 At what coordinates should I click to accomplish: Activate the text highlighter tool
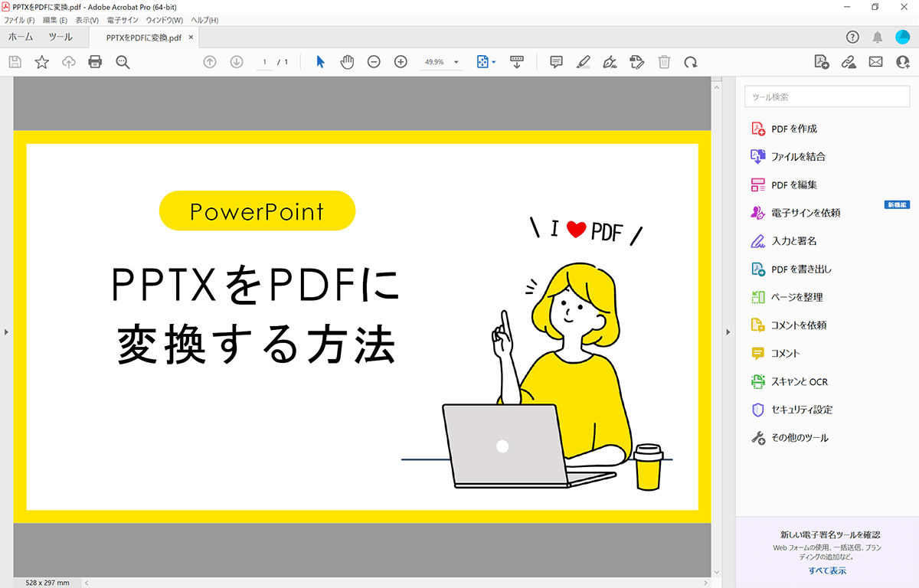(583, 62)
